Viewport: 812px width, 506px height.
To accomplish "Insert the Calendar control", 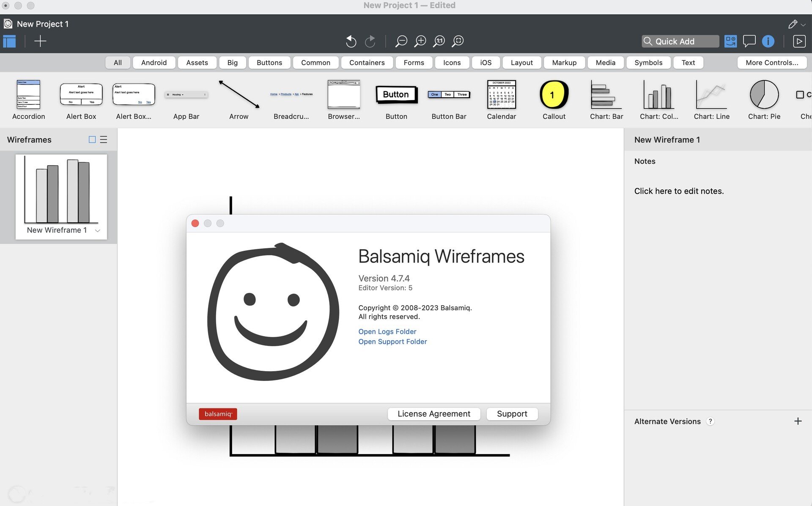I will click(x=501, y=100).
